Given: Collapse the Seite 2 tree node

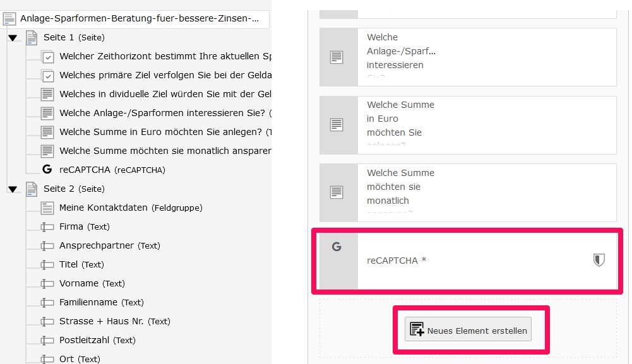Looking at the screenshot, I should (13, 189).
